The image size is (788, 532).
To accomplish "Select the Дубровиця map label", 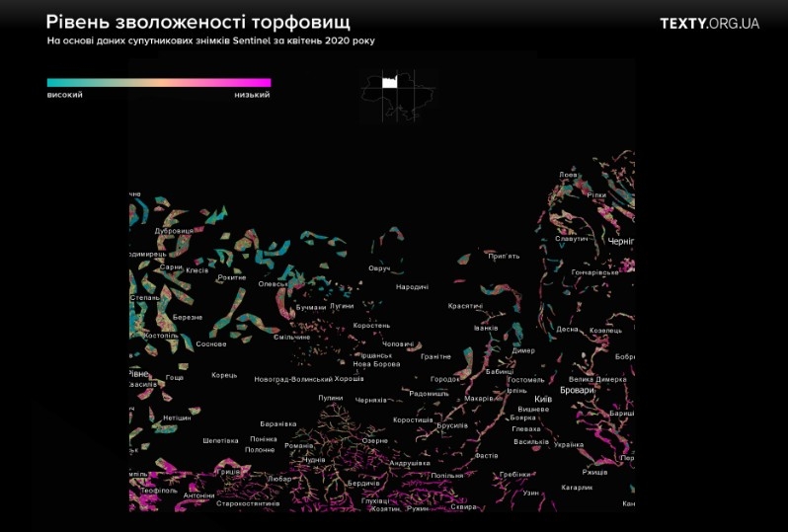I will coord(175,230).
